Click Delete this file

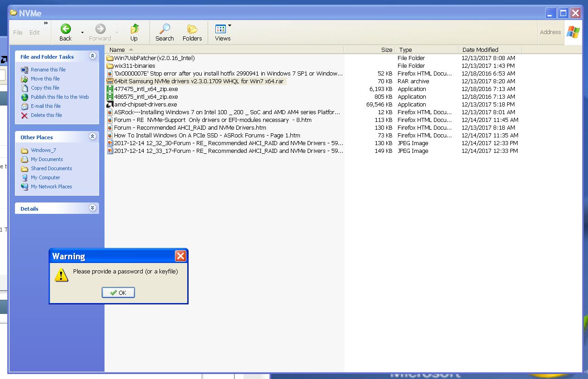coord(46,115)
